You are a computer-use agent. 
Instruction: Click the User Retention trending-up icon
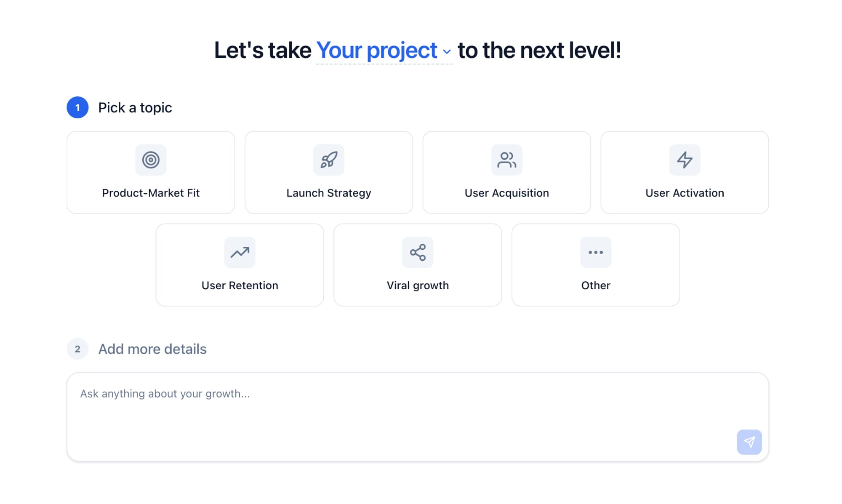pos(240,253)
